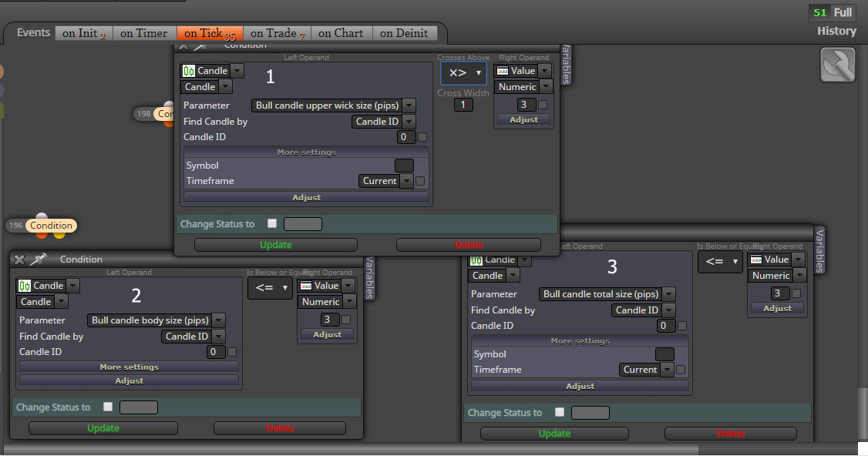Toggle Change Status checkbox in Condition 3
Screen dimensions: 868x459
click(x=560, y=412)
